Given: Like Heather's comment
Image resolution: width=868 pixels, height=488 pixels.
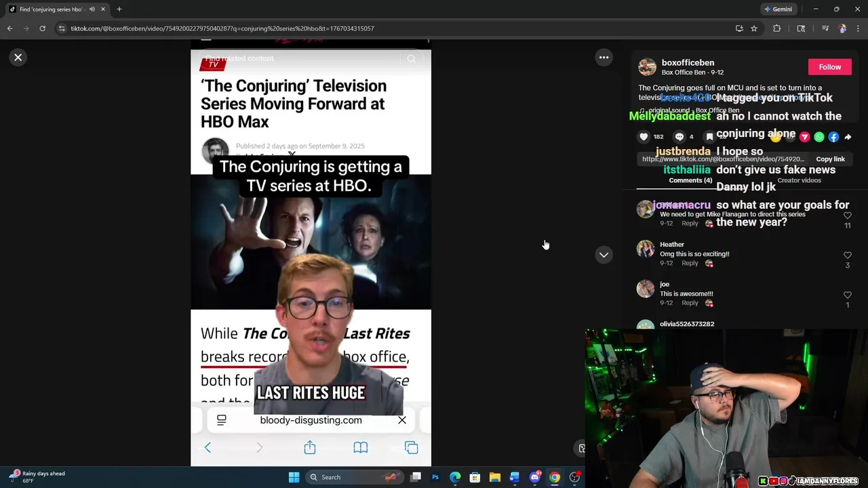Looking at the screenshot, I should point(848,256).
